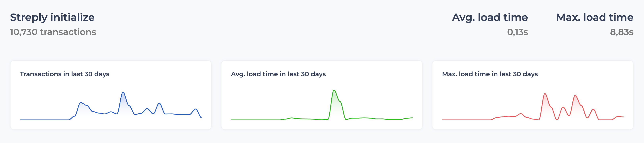Click the first tall peak in red chart
644x143 pixels.
click(545, 94)
